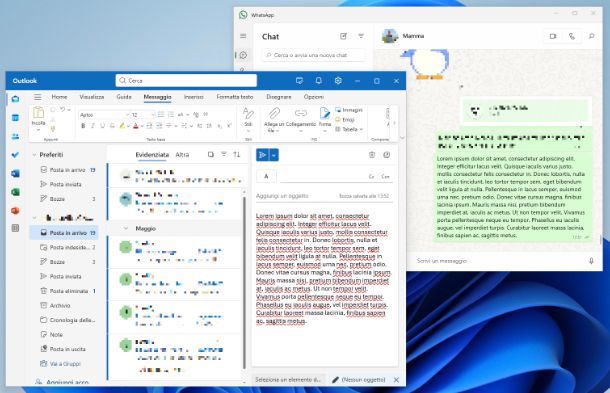Launch PowerPoint from the Outlook sidebar
Image resolution: width=610 pixels, height=393 pixels.
click(x=15, y=211)
